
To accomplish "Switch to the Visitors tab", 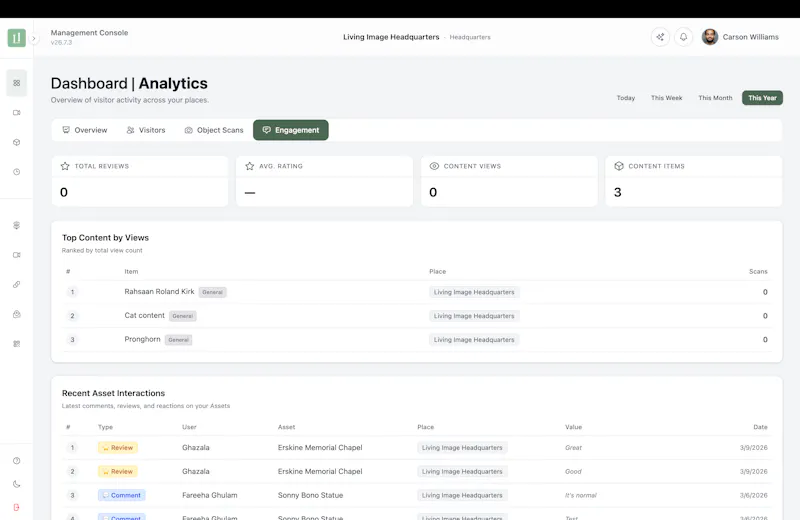I will [x=146, y=130].
